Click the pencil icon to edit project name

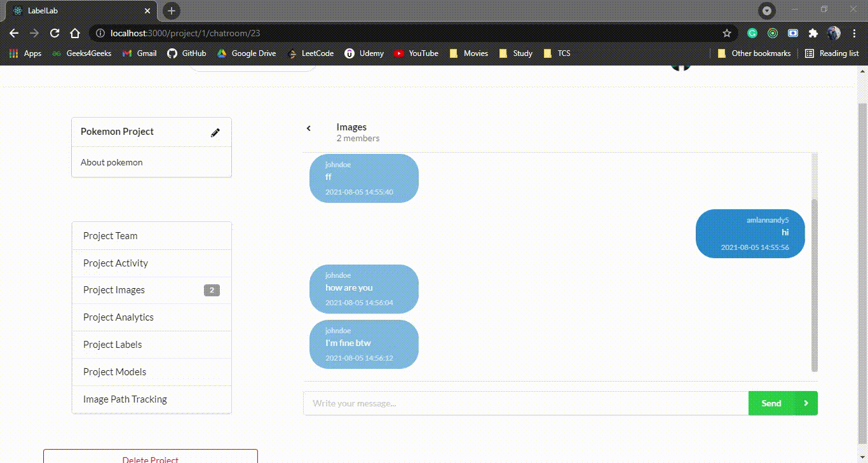[x=215, y=132]
